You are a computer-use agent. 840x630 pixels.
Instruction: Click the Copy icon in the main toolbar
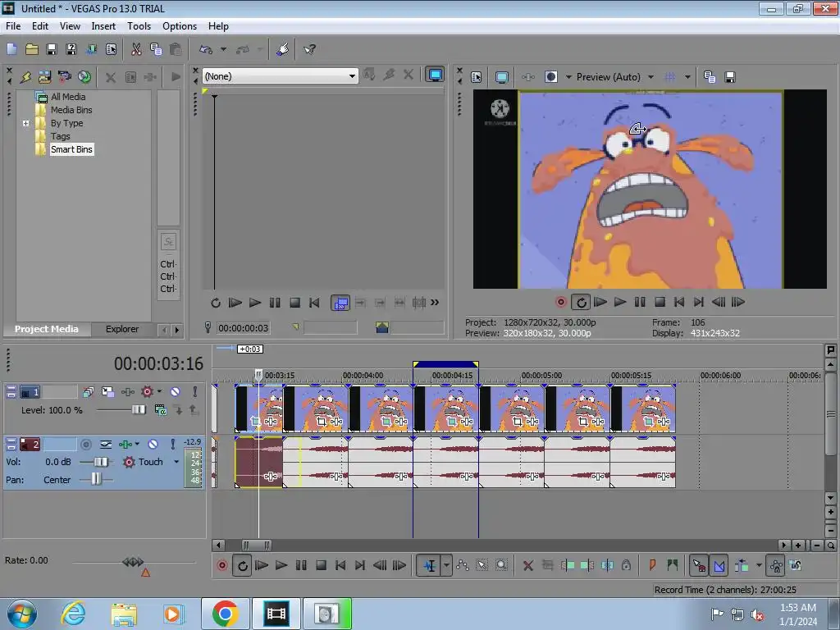(x=156, y=49)
